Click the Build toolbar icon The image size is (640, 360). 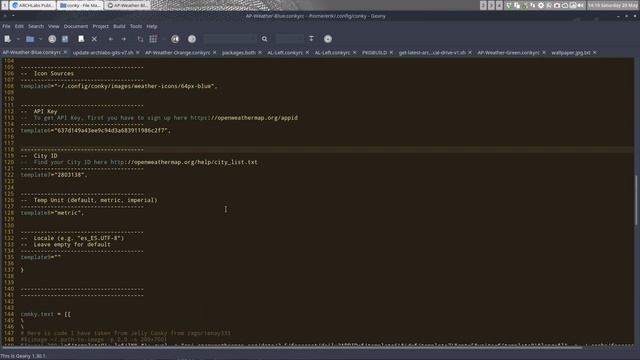tap(153, 39)
